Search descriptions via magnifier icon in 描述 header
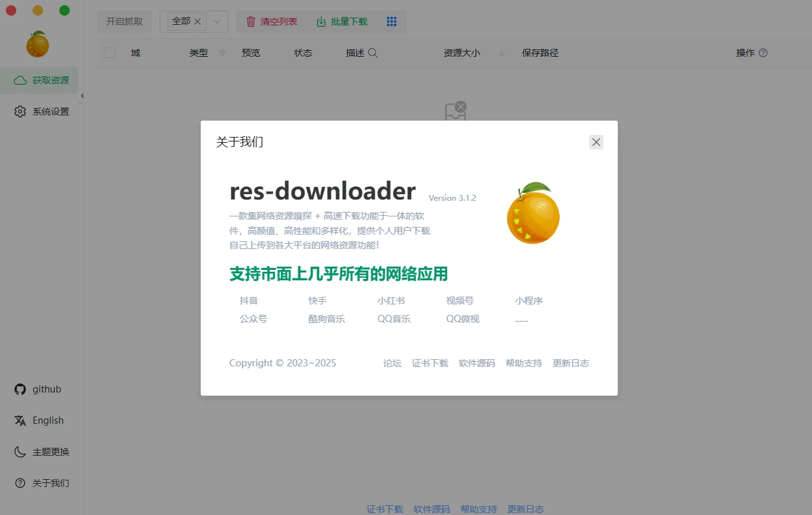812x515 pixels. [x=373, y=51]
